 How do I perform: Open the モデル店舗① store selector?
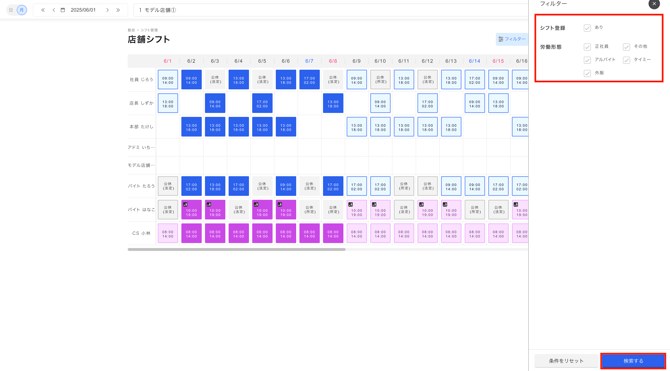[x=331, y=10]
